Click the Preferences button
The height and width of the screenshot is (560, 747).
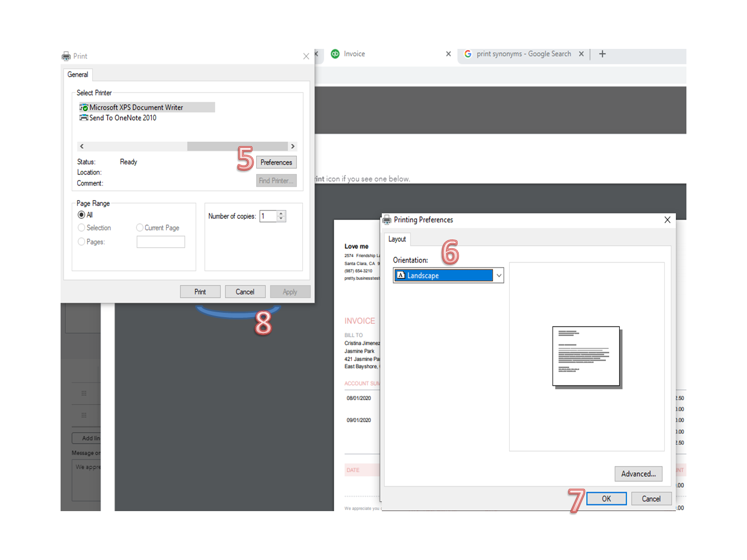(x=276, y=162)
